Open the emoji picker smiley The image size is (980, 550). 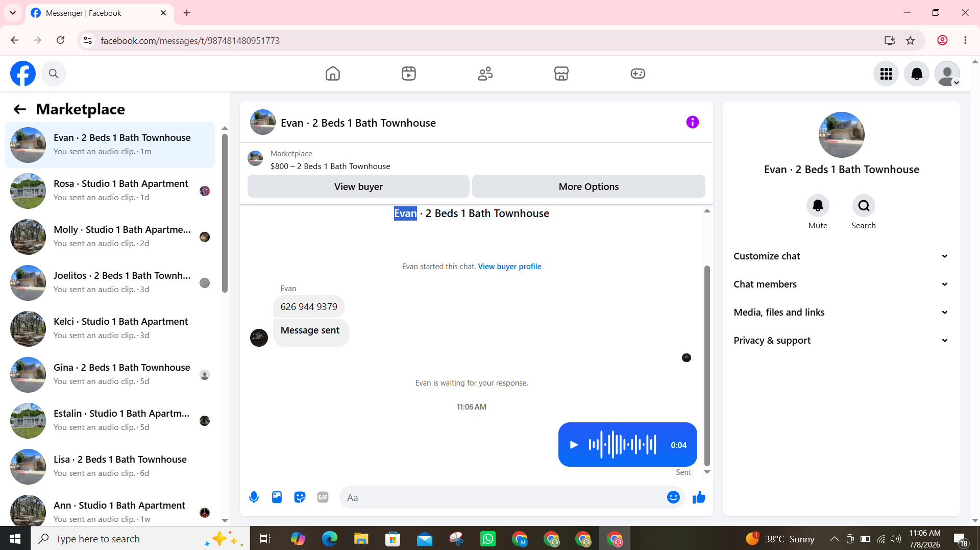click(x=673, y=497)
